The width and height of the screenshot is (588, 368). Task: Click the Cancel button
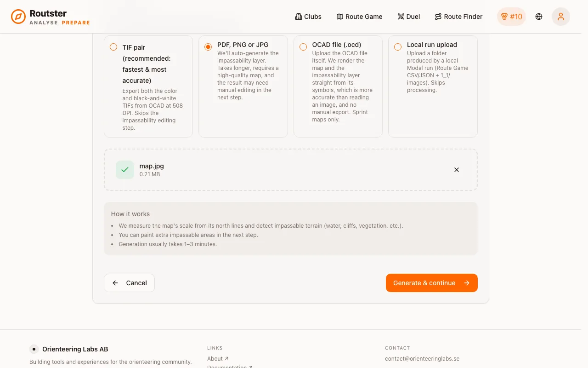click(x=129, y=283)
